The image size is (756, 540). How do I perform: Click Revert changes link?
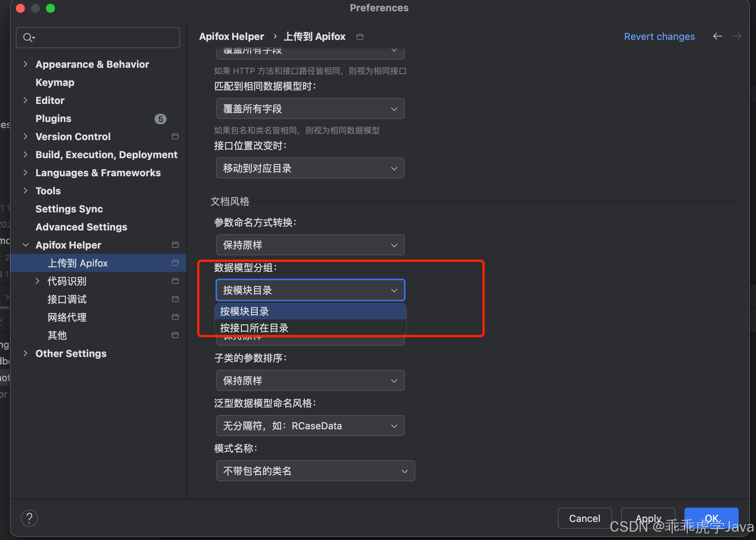tap(659, 37)
